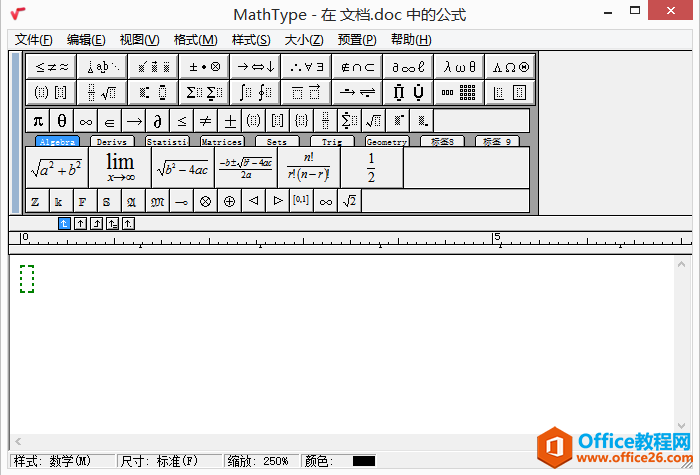Select the center tab-stop type
The image size is (700, 475).
(x=80, y=223)
